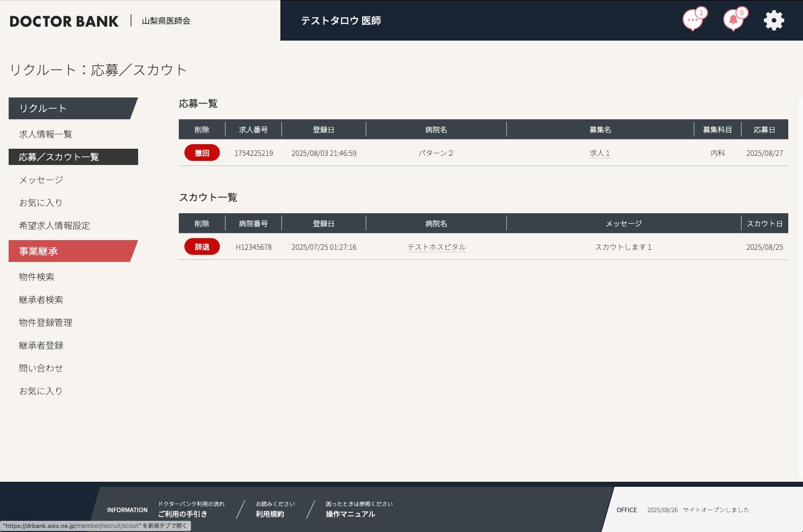Select the 事業継承 section header
This screenshot has width=803, height=532.
point(39,251)
